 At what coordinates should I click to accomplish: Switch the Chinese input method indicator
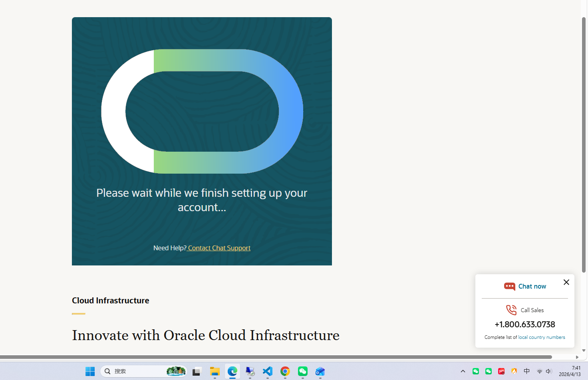point(527,371)
